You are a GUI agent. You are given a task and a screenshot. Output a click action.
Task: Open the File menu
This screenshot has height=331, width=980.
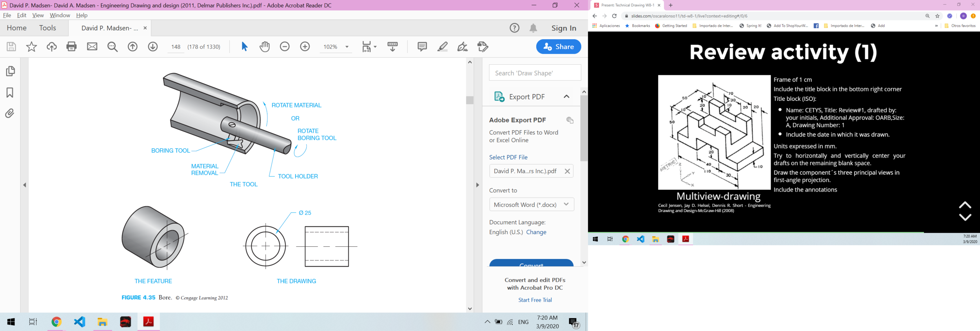(x=7, y=15)
